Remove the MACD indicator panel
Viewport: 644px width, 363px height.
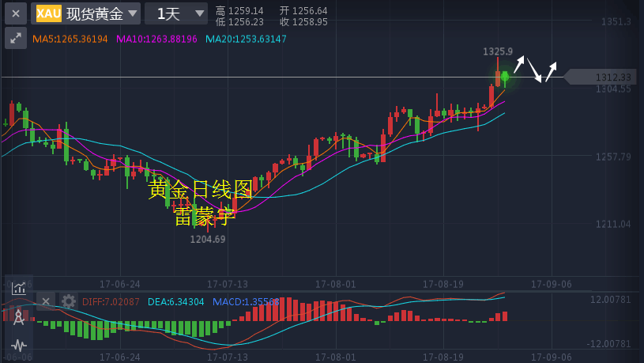point(46,301)
